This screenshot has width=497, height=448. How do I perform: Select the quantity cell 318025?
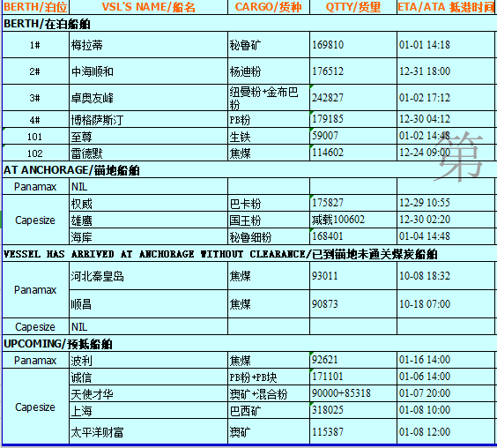coord(353,410)
